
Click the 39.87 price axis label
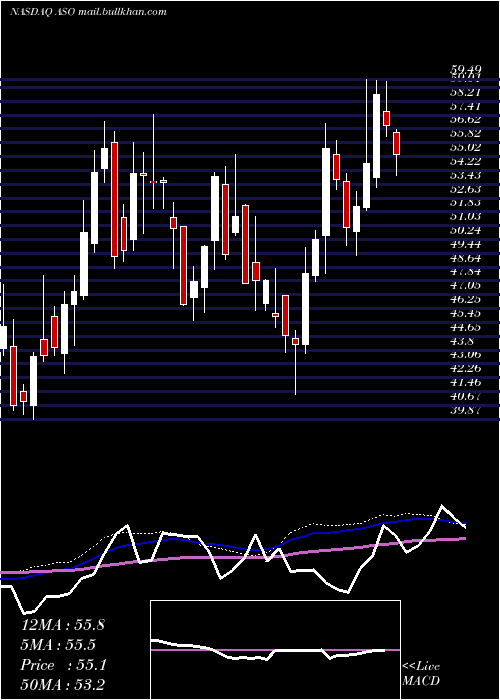(x=466, y=410)
